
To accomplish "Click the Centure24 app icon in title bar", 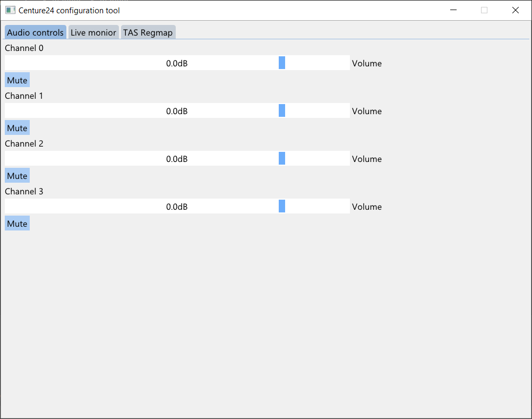I will coord(10,10).
